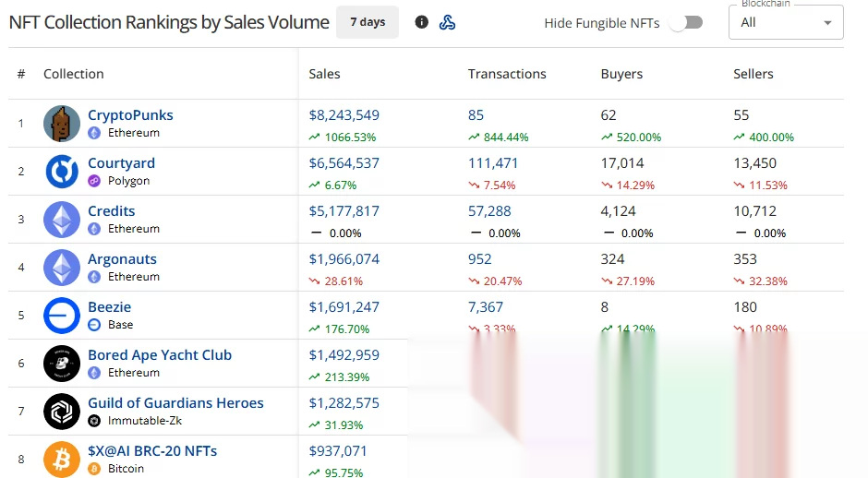Open the Guild of Guardians Heroes link
The height and width of the screenshot is (478, 868).
tap(176, 402)
